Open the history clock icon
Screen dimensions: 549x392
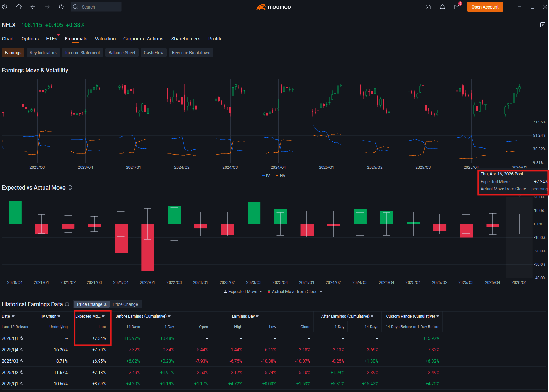point(5,7)
